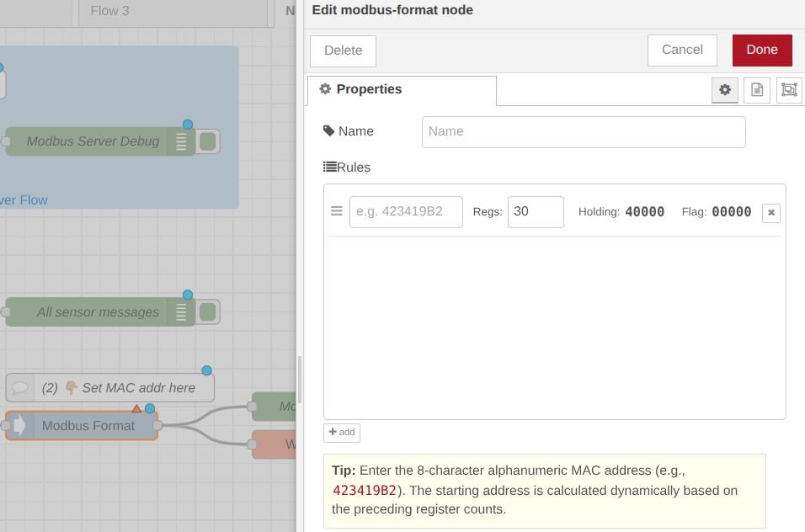Viewport: 805px width, 532px height.
Task: Open node description document icon
Action: click(756, 90)
